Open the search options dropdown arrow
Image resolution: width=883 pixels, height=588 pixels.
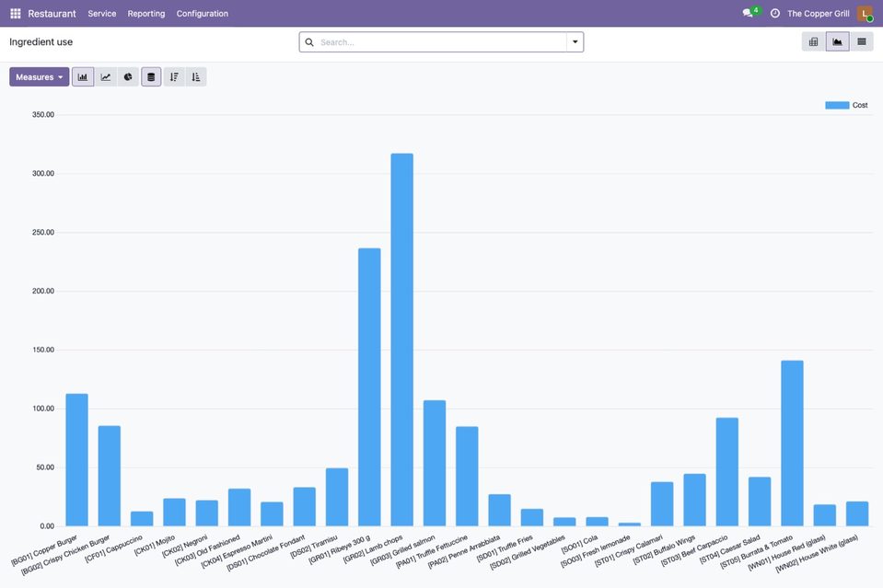[575, 41]
